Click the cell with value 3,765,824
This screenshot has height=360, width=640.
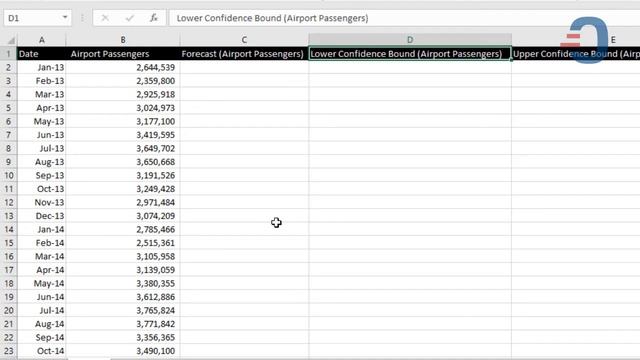point(122,310)
